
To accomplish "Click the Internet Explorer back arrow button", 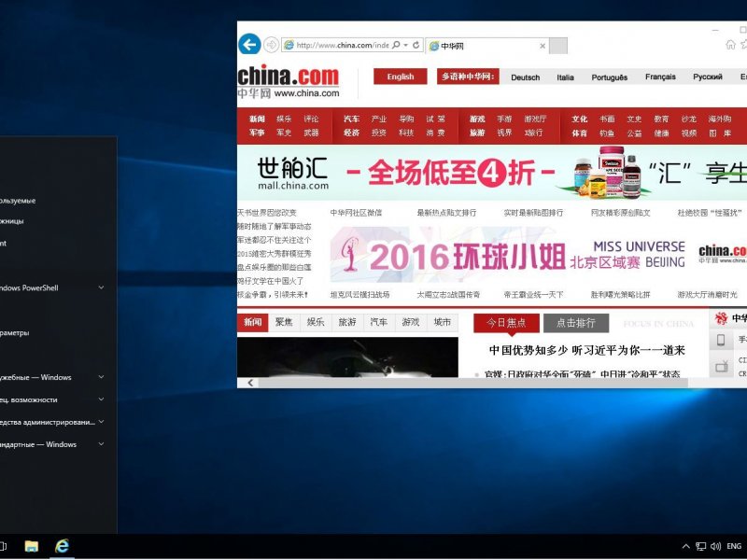I will coord(249,45).
